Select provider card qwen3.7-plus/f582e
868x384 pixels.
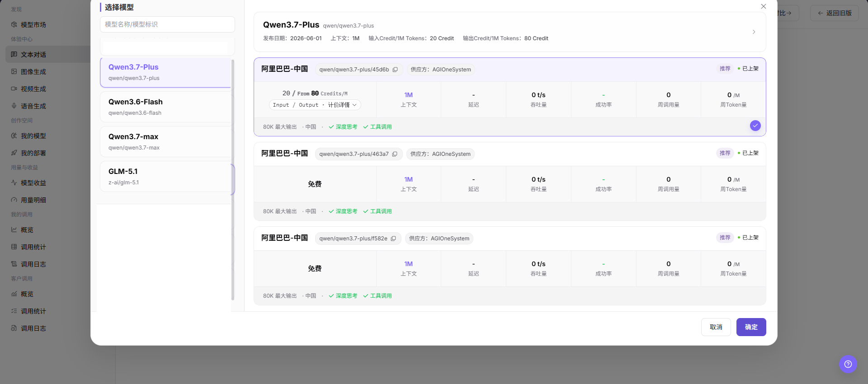point(509,266)
